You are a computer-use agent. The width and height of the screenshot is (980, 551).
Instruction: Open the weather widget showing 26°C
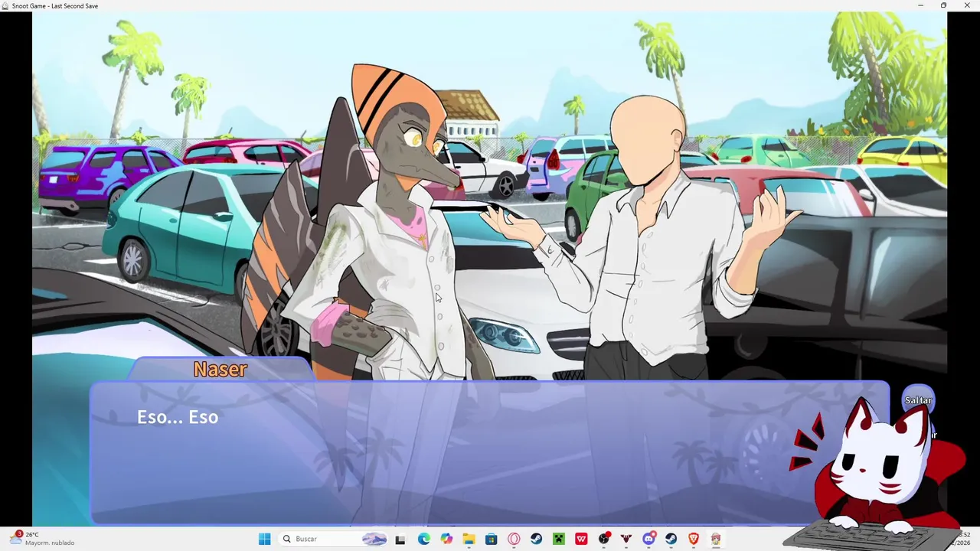[x=42, y=539]
